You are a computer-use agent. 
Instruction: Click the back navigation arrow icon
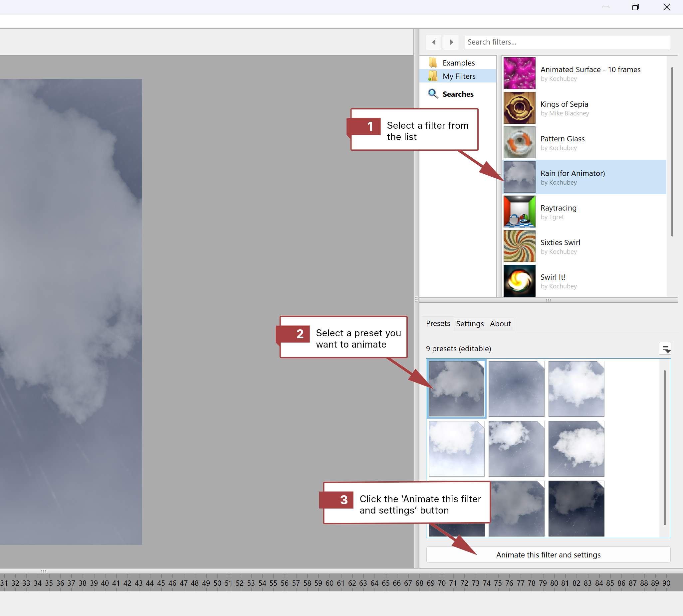click(x=433, y=42)
